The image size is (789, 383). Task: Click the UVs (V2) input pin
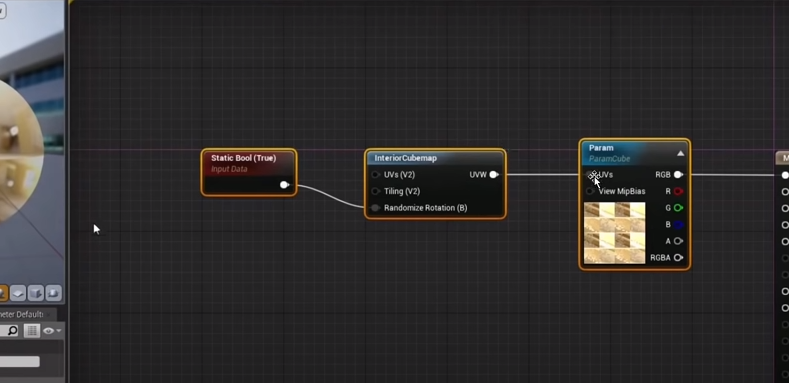point(375,175)
